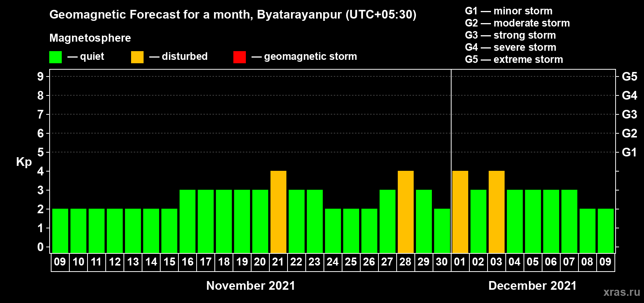This screenshot has width=644, height=303.
Task: Click the Kp axis value 5
Action: click(x=41, y=152)
